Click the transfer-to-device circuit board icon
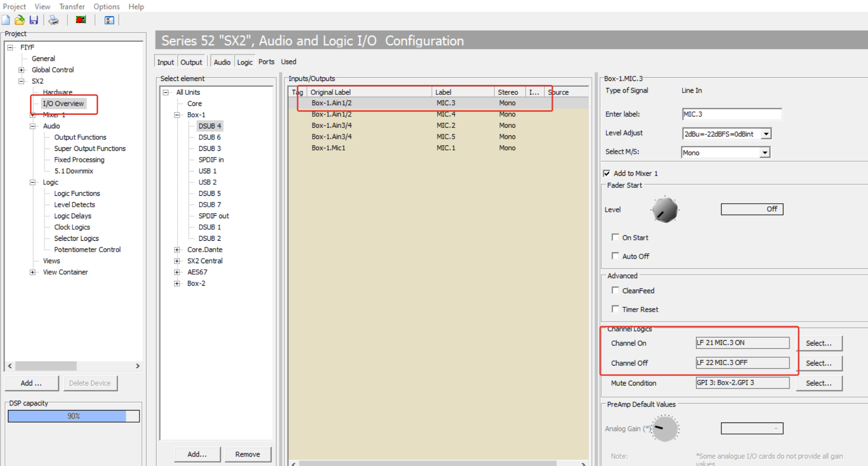The height and width of the screenshot is (466, 868). pos(80,20)
